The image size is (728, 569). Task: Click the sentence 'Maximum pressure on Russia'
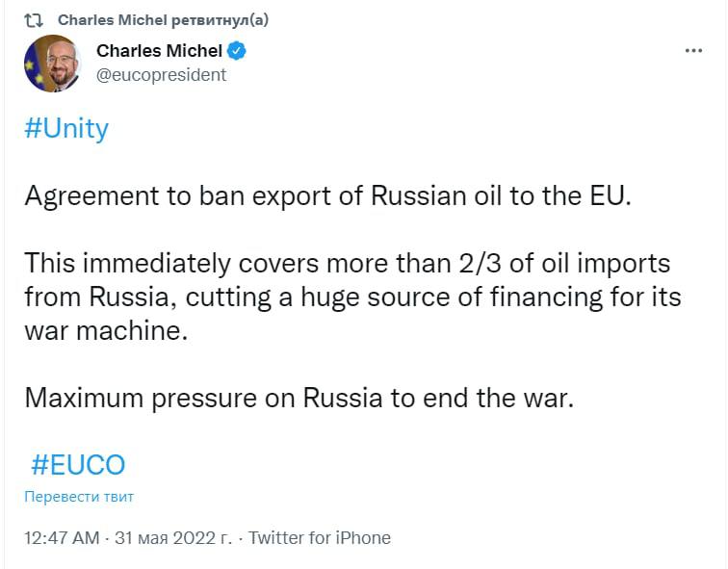299,397
